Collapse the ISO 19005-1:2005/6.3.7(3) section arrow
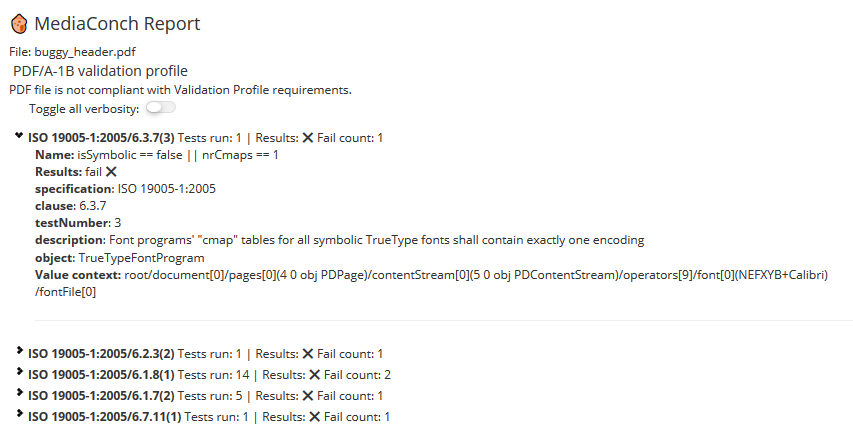Screen dimensions: 853x445 tap(19, 136)
